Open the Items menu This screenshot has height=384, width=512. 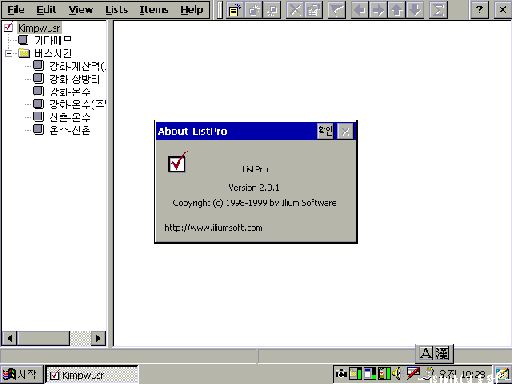[153, 10]
